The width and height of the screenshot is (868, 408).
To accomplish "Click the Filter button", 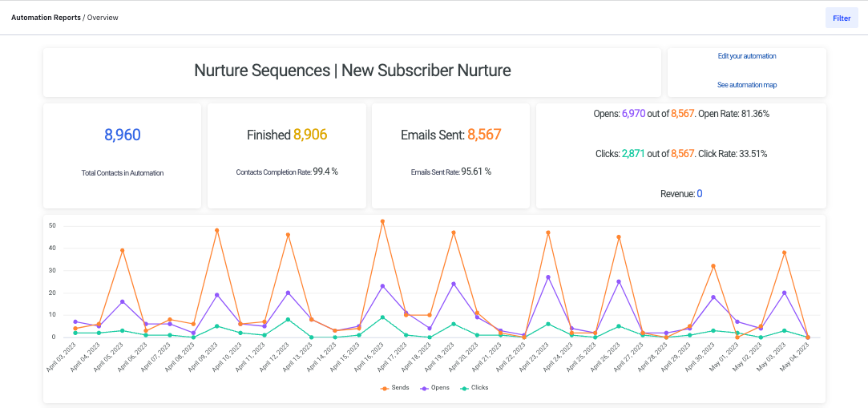I will (x=842, y=18).
